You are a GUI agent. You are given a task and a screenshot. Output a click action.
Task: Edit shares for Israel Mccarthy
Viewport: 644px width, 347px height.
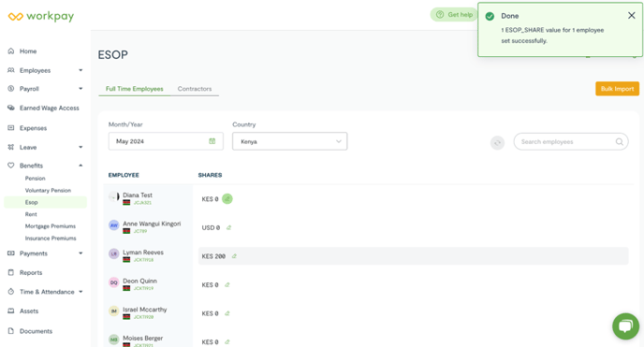[227, 313]
